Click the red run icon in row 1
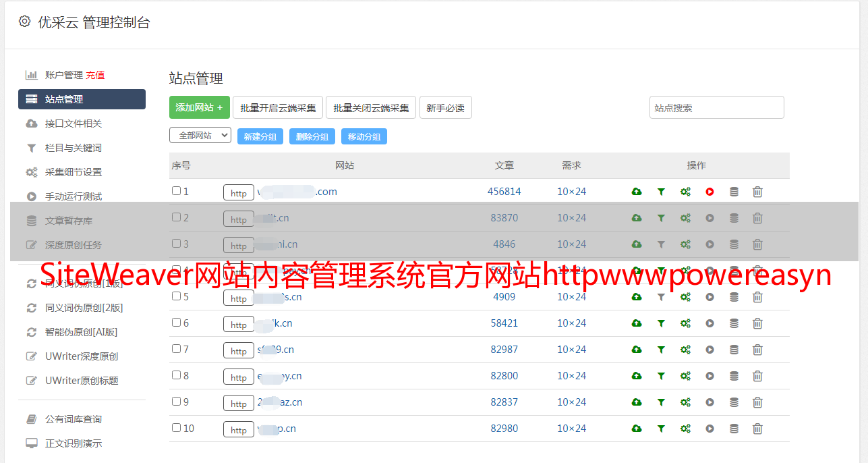 [x=710, y=192]
